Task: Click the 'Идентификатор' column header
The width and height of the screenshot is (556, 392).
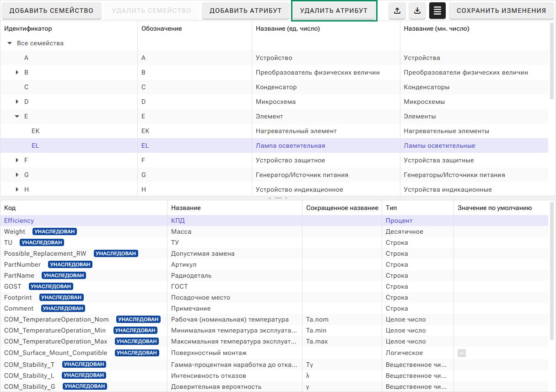Action: [x=28, y=28]
